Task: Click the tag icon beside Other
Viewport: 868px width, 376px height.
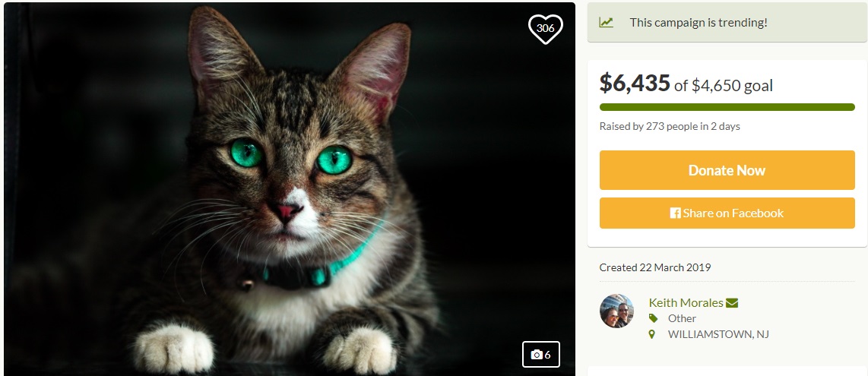Action: pos(653,318)
